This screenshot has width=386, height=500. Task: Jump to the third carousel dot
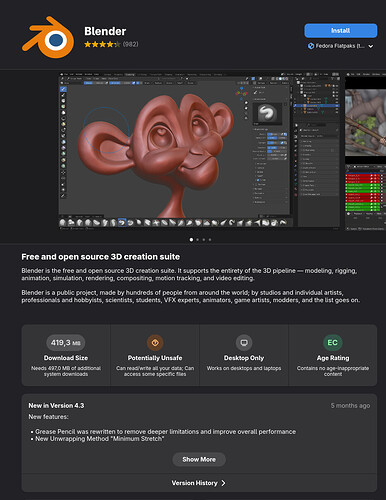[204, 239]
